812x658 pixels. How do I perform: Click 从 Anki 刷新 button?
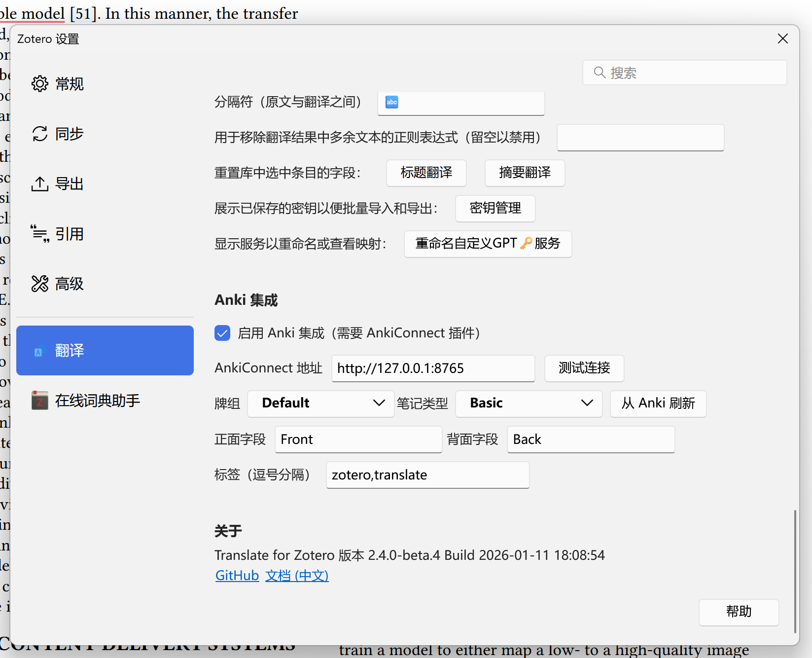point(658,403)
